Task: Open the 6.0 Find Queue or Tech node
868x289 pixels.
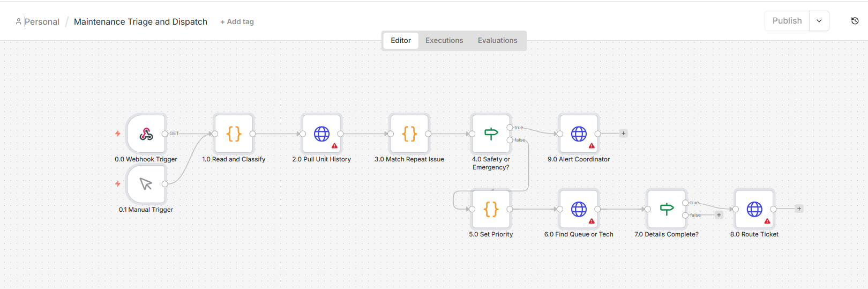Action: pyautogui.click(x=579, y=209)
